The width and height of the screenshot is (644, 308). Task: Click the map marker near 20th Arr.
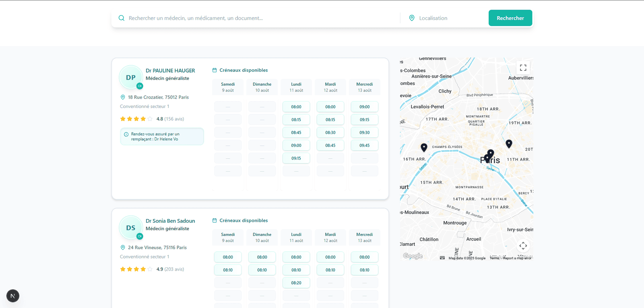click(x=509, y=144)
